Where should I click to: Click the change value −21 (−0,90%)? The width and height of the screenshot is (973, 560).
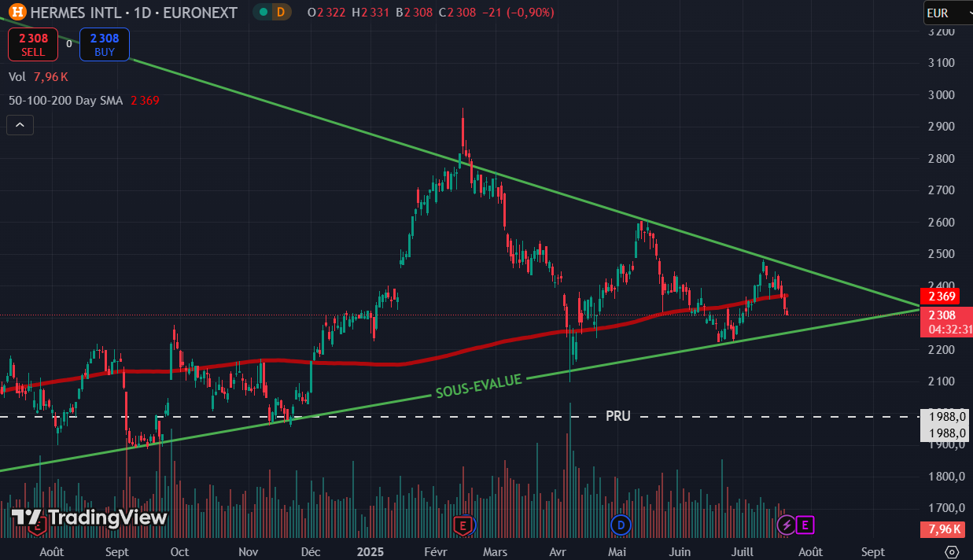pos(518,13)
